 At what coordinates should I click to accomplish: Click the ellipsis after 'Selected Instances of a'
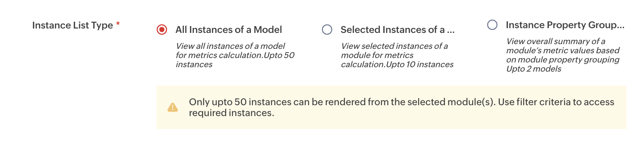pyautogui.click(x=451, y=31)
